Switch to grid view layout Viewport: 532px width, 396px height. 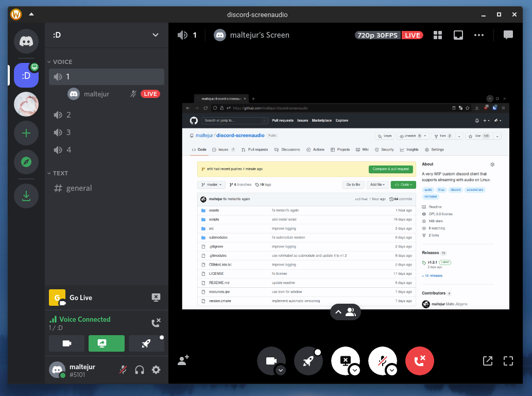coord(438,35)
